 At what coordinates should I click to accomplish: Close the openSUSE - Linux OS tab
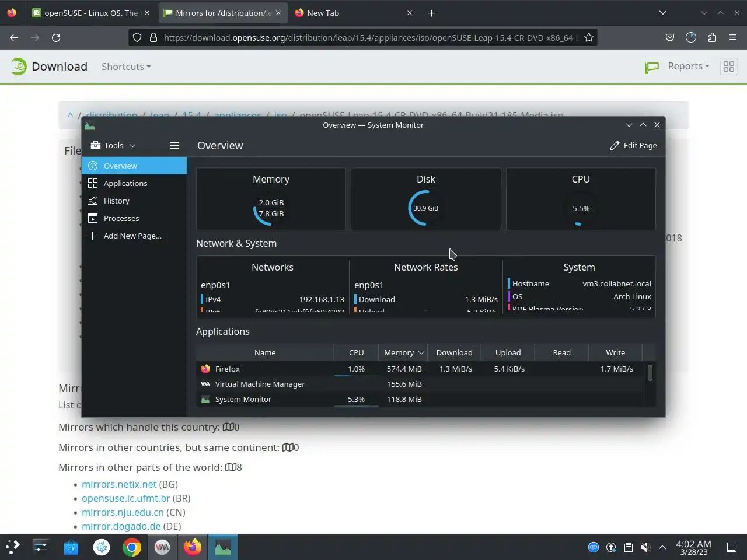coord(147,13)
